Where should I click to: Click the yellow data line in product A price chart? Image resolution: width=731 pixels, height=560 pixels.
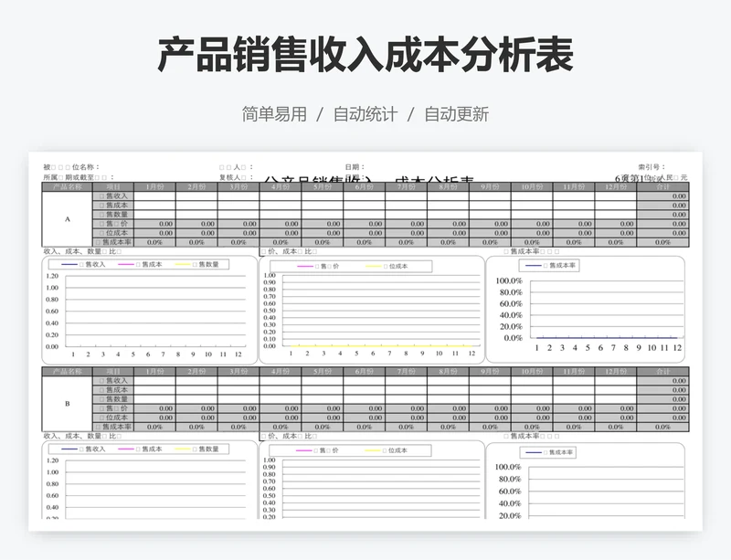(381, 346)
